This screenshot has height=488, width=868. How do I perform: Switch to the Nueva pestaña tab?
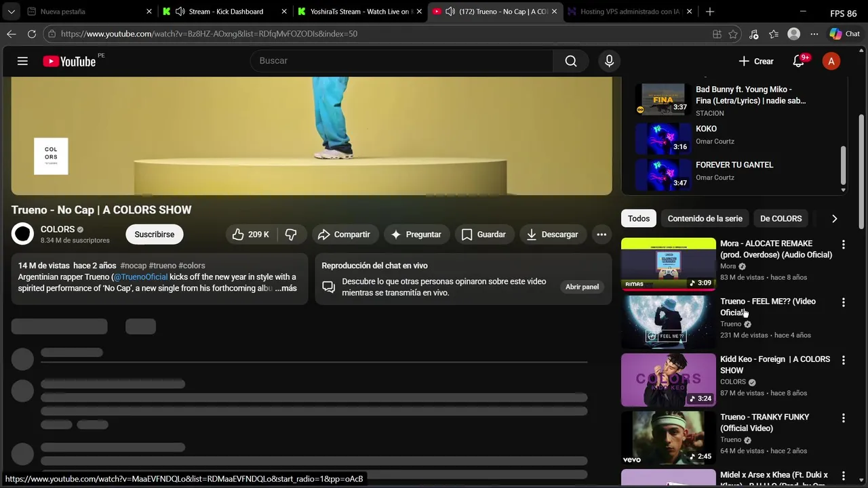(x=88, y=12)
